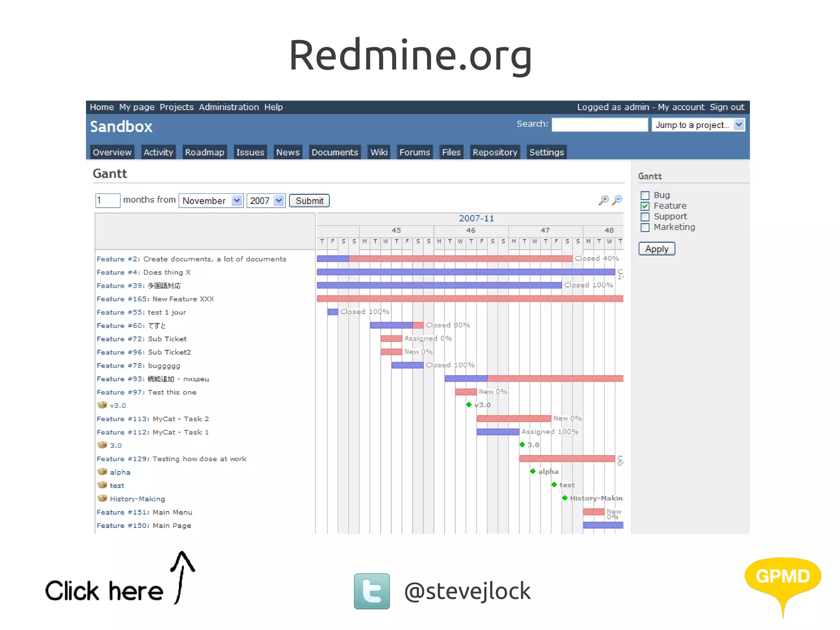This screenshot has height=630, width=840.
Task: Open Feature #150: Main Page
Action: point(144,526)
